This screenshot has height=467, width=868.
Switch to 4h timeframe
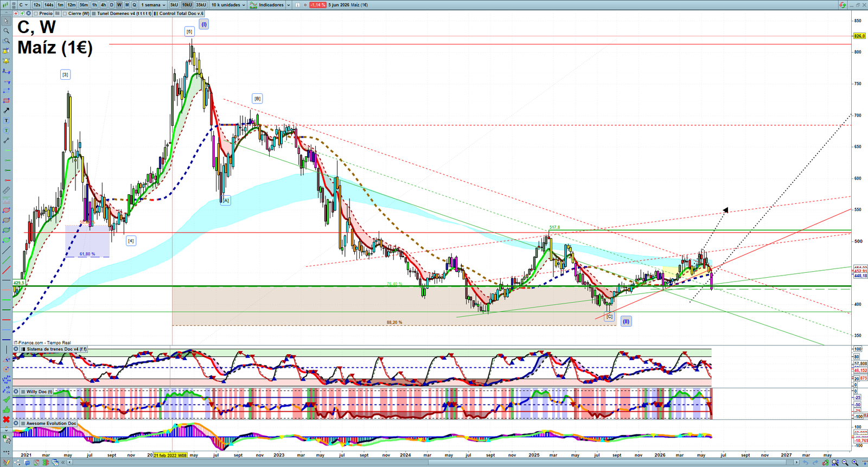pos(103,5)
